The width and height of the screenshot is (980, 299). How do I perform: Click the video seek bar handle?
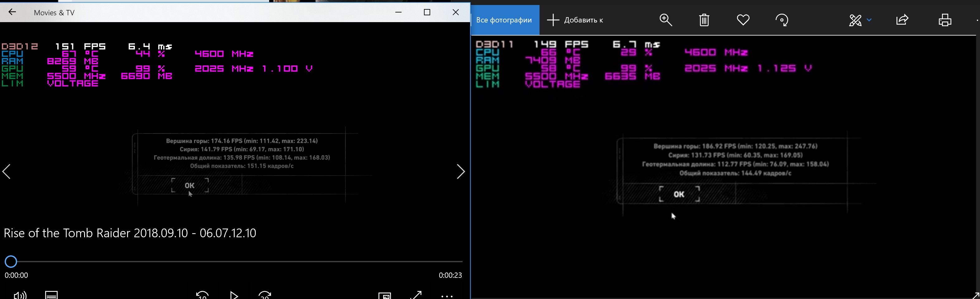[11, 262]
